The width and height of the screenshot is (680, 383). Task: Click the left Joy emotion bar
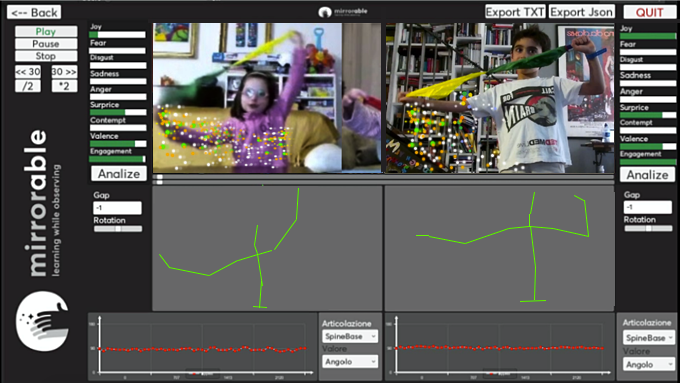118,35
